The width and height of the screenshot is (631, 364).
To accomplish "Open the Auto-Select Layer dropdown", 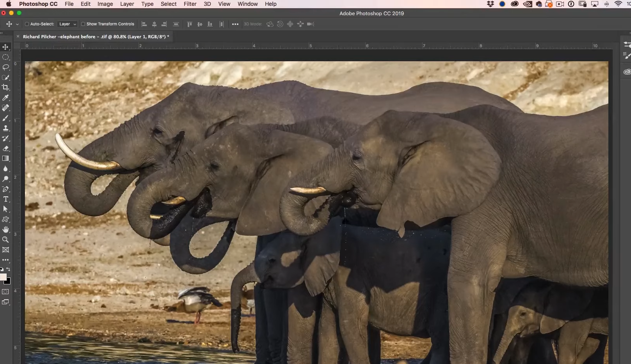I will [67, 24].
